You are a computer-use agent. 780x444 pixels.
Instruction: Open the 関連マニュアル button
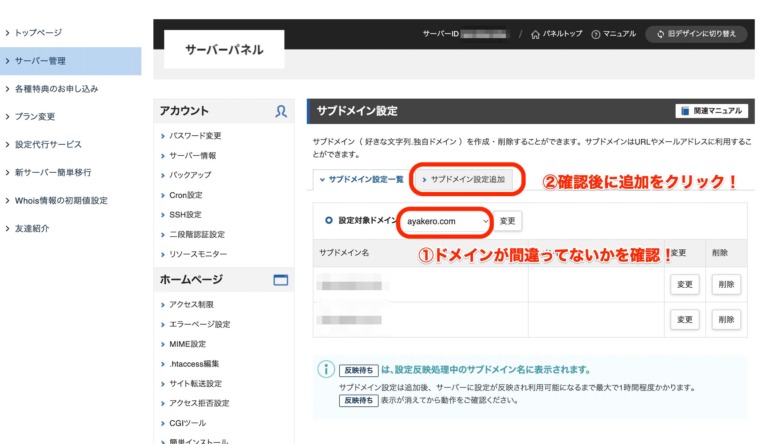712,111
